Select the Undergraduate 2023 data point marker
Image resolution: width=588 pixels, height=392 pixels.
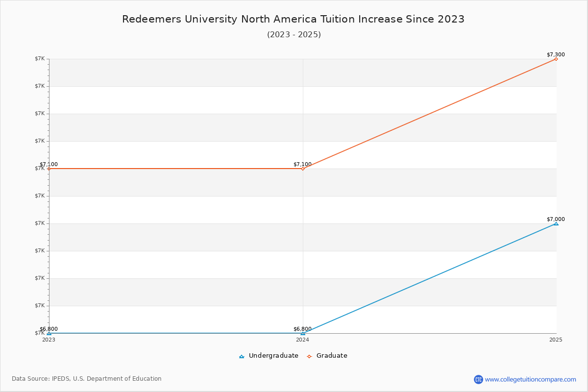tap(49, 333)
